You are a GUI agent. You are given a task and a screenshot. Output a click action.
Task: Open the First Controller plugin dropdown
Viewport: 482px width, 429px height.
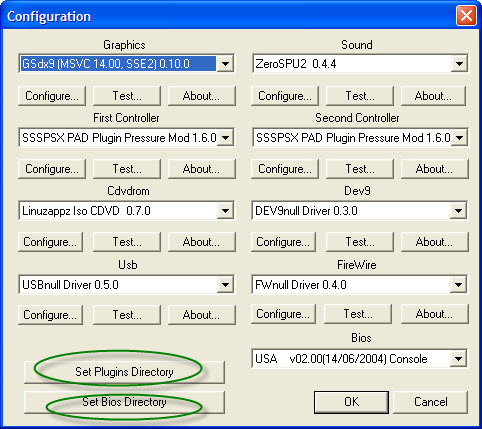click(x=225, y=137)
